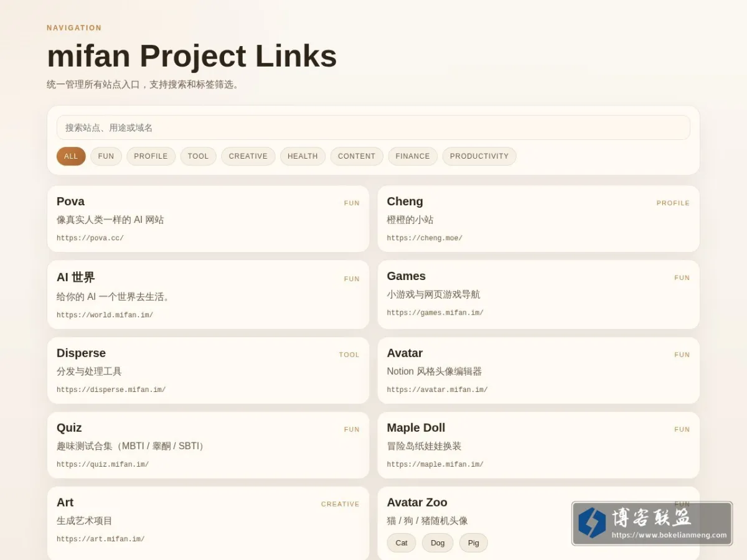Click the description Notion 风格头像编辑器
Viewport: 747px width, 560px height.
[x=435, y=371]
